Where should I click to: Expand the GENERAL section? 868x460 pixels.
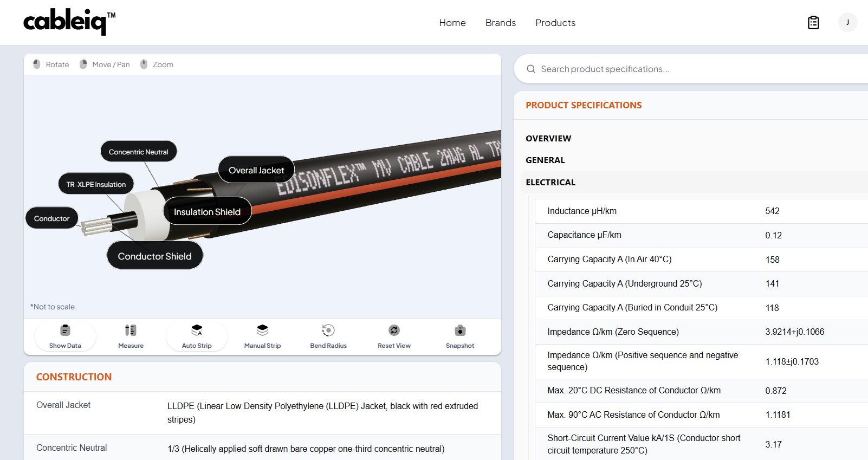pos(545,160)
